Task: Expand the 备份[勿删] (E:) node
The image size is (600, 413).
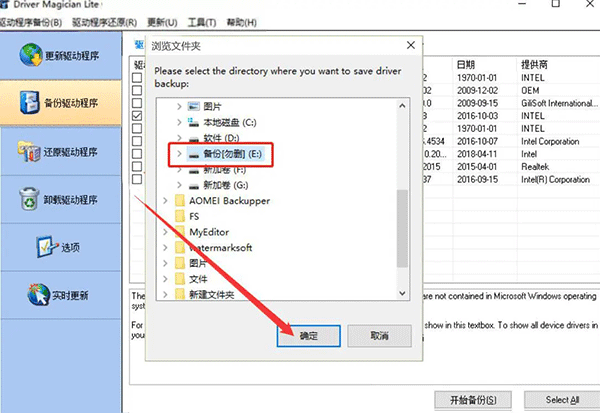Action: 179,154
